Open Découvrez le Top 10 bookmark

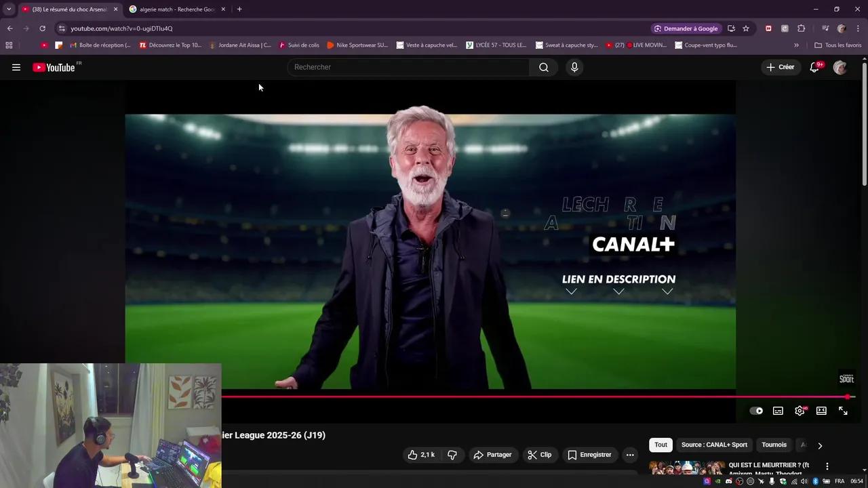pyautogui.click(x=170, y=45)
